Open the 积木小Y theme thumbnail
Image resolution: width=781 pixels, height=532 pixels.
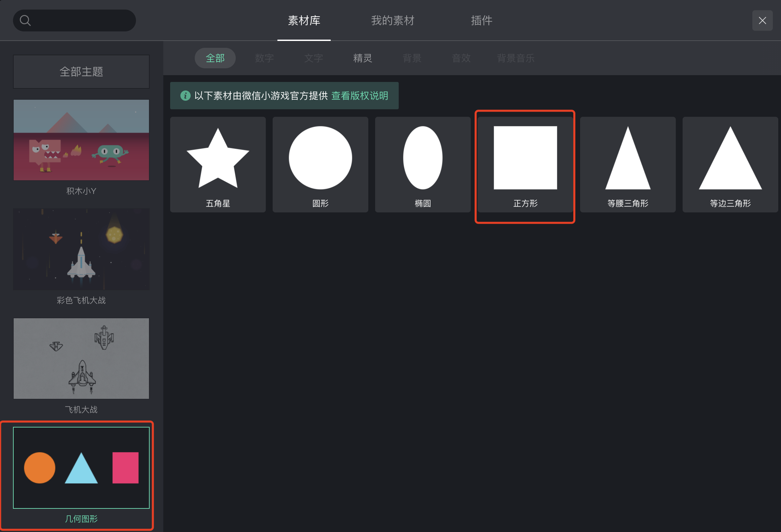point(81,140)
